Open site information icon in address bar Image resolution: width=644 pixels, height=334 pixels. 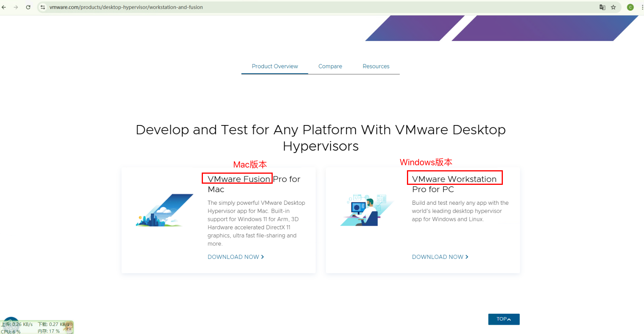(43, 7)
